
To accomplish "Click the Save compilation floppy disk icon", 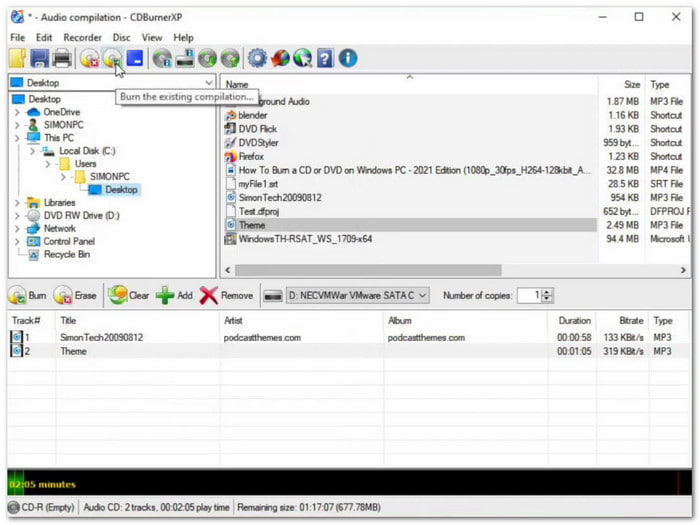I will pyautogui.click(x=40, y=59).
